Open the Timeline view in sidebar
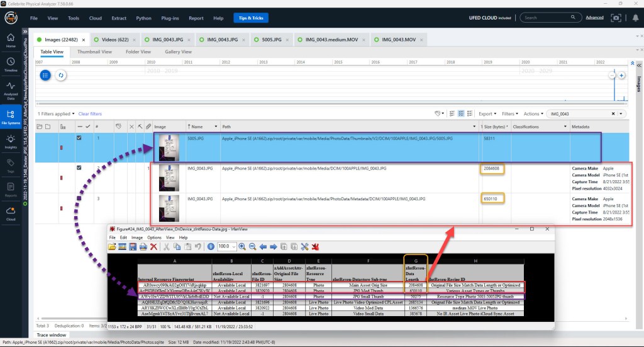The image size is (644, 347). pos(11,64)
